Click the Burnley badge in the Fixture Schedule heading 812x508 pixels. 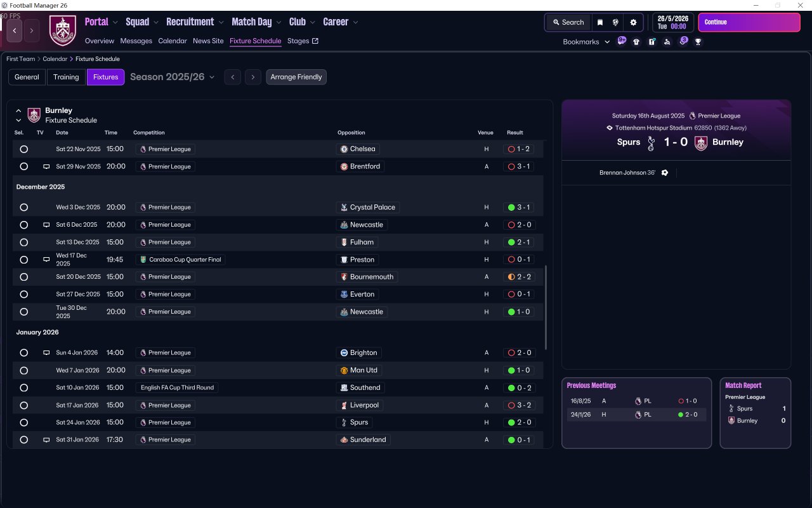click(x=34, y=115)
